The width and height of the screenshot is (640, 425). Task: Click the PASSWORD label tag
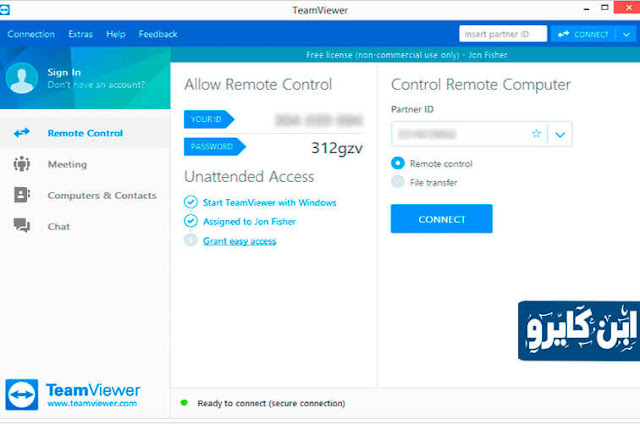[x=215, y=147]
